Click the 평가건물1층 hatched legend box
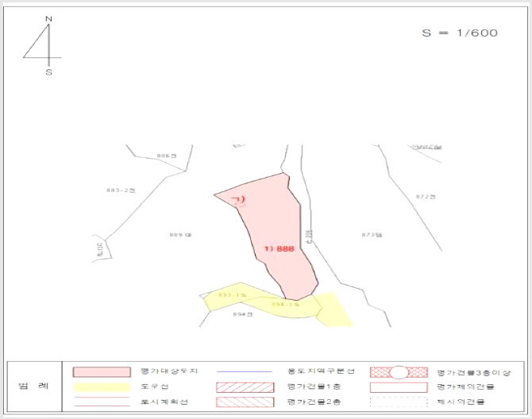The width and height of the screenshot is (532, 419). click(x=245, y=387)
